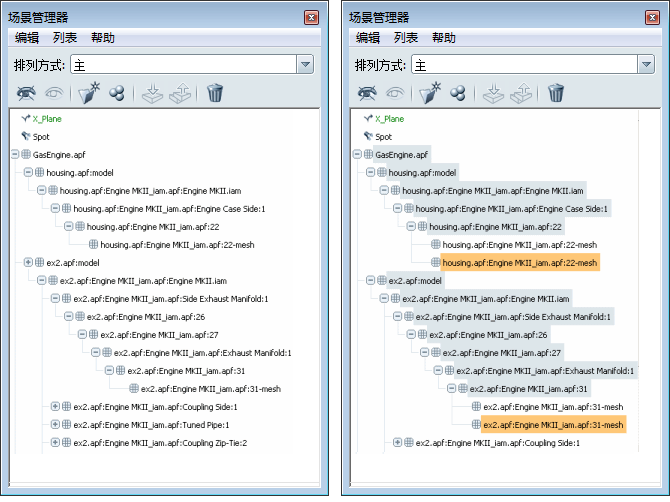Screen dimensions: 670x502
Task: Click the down-arrow tray icon in left toolbar
Action: (x=151, y=93)
